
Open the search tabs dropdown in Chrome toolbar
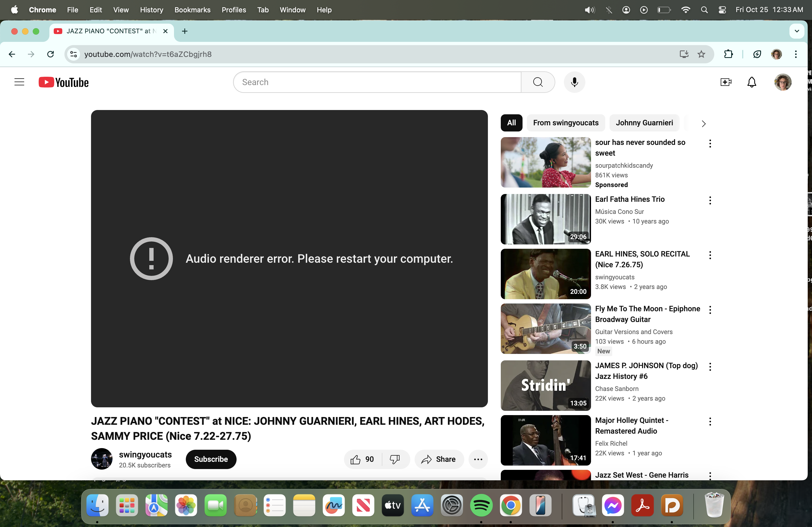click(x=797, y=31)
